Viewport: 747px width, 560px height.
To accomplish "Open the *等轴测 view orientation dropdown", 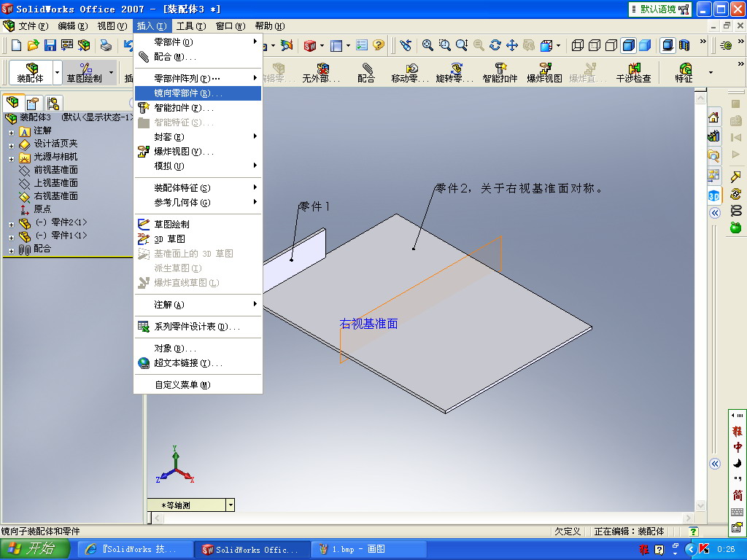I will point(231,505).
